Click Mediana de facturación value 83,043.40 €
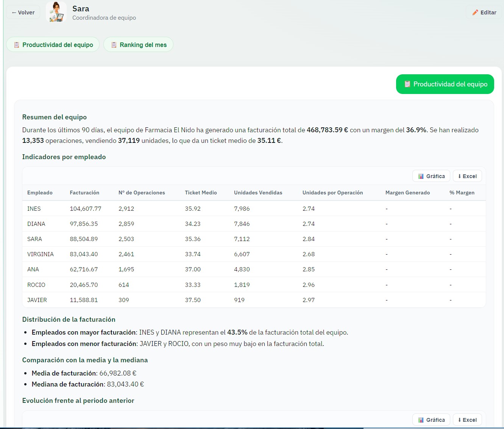Screen dimensions: 504x429 (125, 384)
